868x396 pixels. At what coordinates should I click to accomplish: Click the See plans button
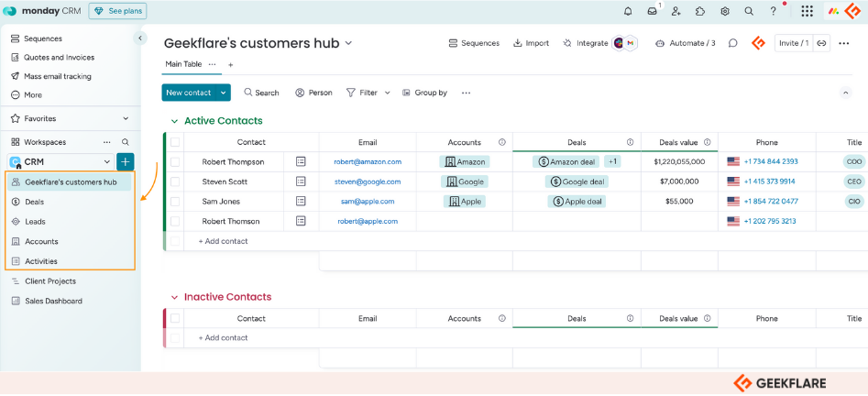(x=117, y=11)
